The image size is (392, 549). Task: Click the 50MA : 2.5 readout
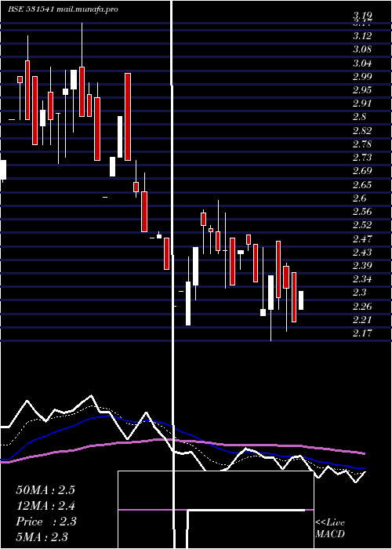click(x=45, y=490)
